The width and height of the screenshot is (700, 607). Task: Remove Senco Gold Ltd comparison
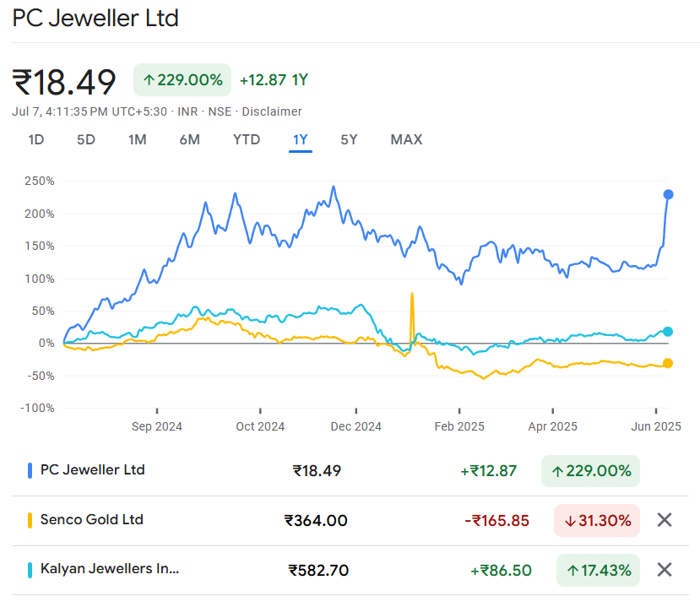(x=665, y=520)
